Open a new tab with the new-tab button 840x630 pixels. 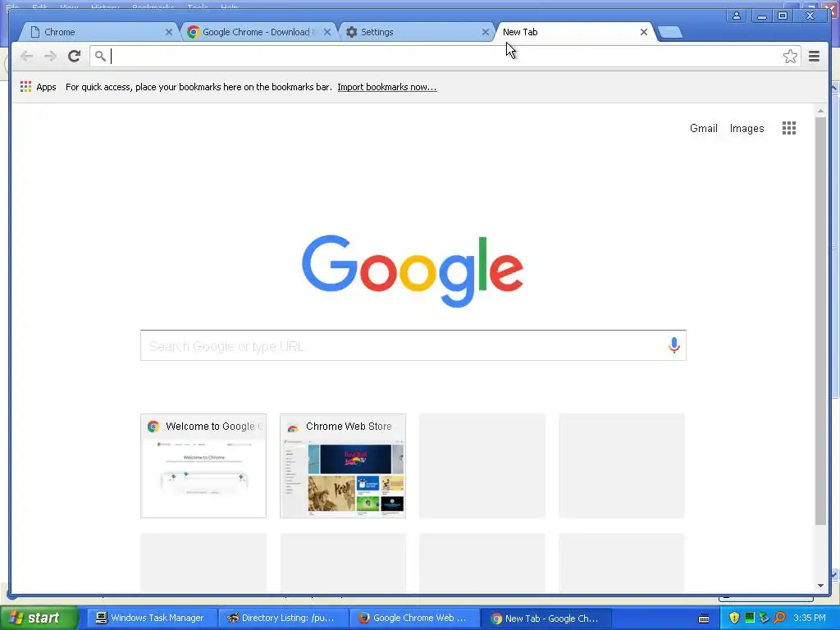click(669, 32)
